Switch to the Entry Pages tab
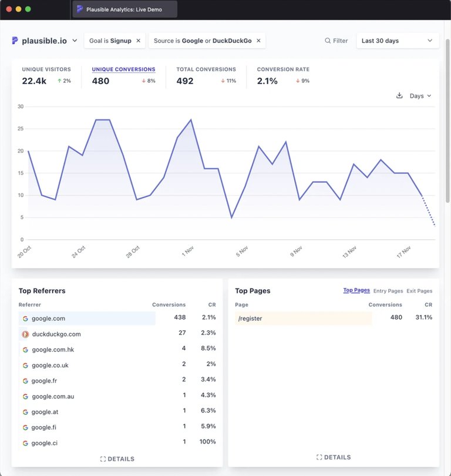This screenshot has height=476, width=451. (x=388, y=290)
